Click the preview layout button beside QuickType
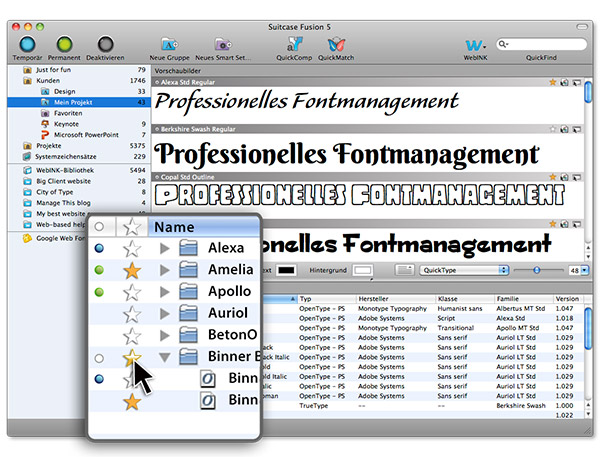The width and height of the screenshot is (600, 457). tap(404, 270)
